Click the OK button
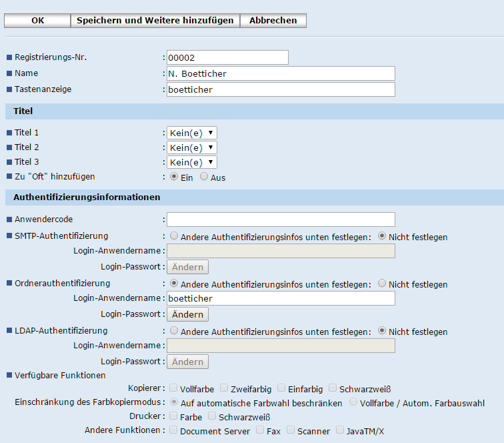The image size is (504, 443). [x=37, y=21]
